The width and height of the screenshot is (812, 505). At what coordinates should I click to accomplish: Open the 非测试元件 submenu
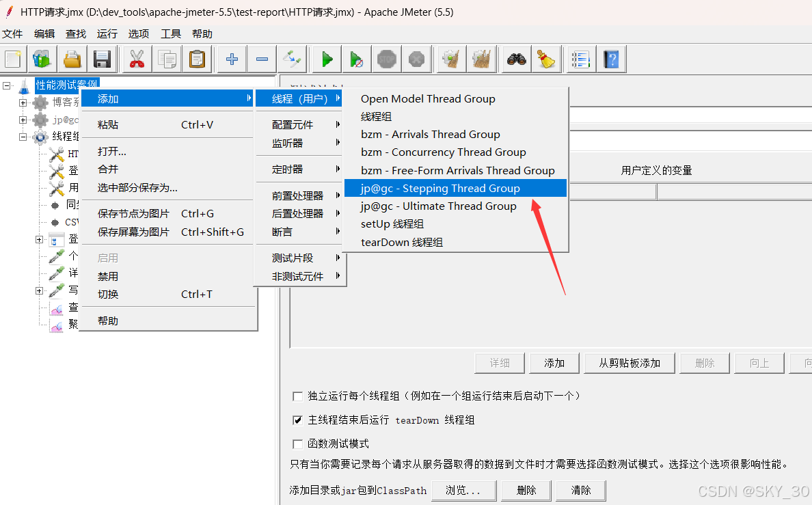click(x=301, y=277)
